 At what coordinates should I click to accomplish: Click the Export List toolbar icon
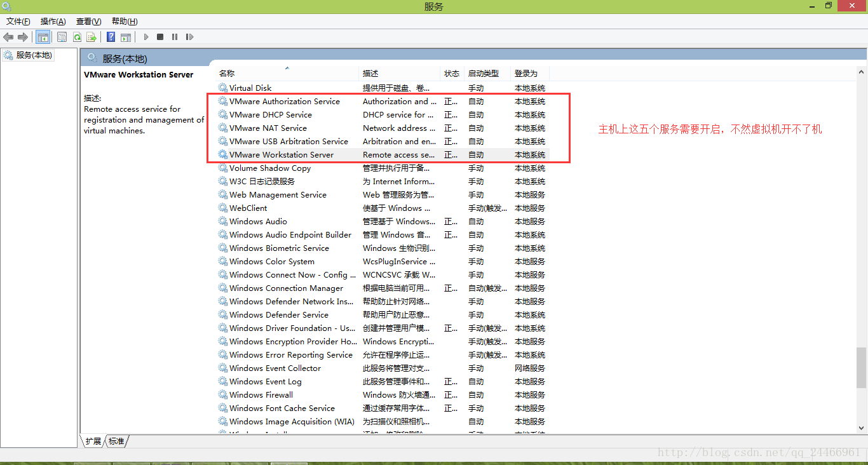92,37
